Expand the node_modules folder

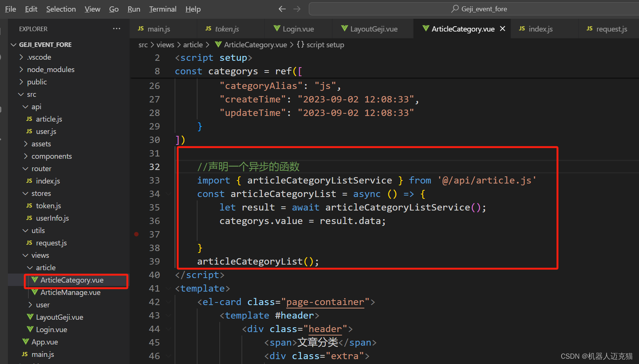tap(21, 69)
